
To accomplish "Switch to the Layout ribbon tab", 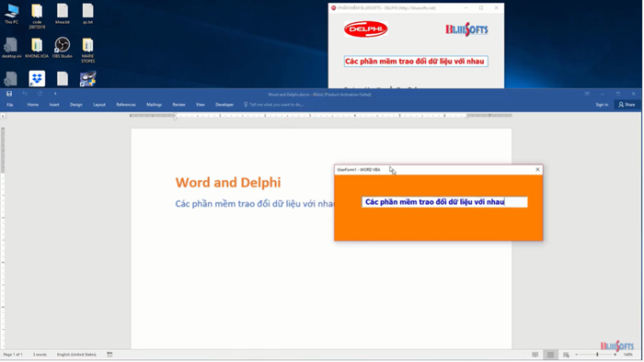I will [x=99, y=105].
